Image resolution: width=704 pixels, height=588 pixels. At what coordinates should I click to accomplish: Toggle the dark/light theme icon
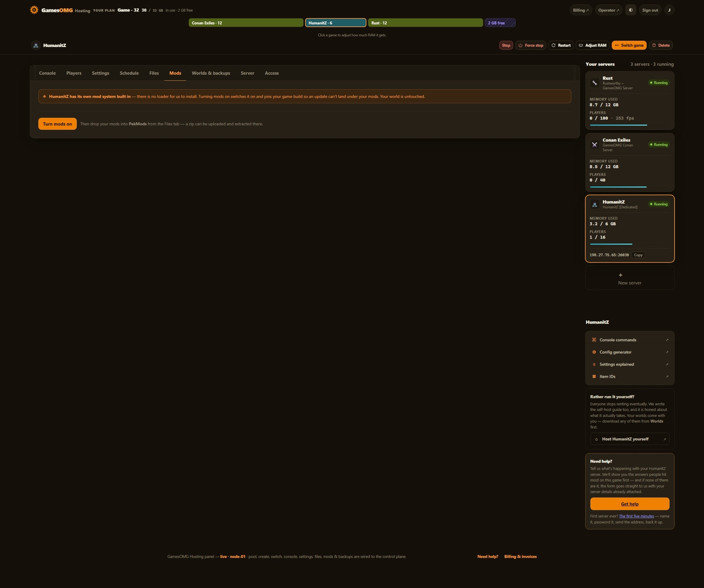(631, 10)
